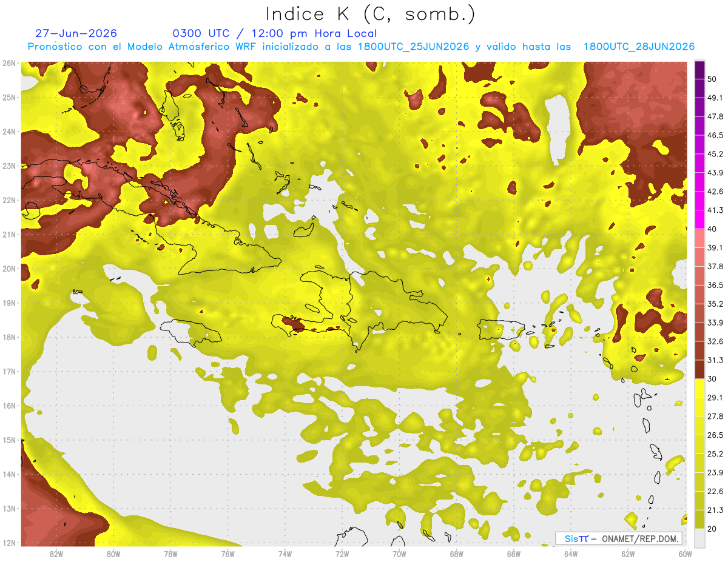Click the "0300 UTC / 12:00 pm Hora Local" time text
Viewport: 728px width, 562px height.
[275, 33]
